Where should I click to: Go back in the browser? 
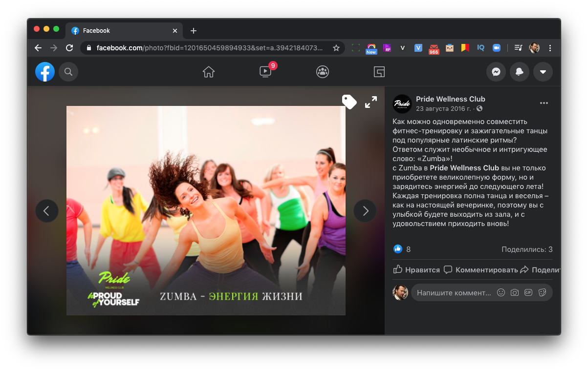click(38, 48)
